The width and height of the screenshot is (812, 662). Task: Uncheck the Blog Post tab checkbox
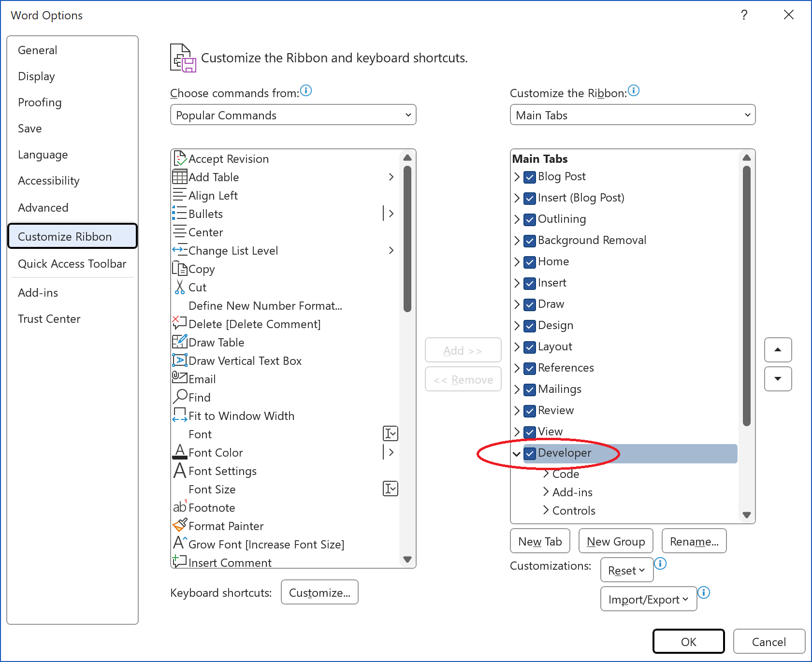[x=530, y=177]
